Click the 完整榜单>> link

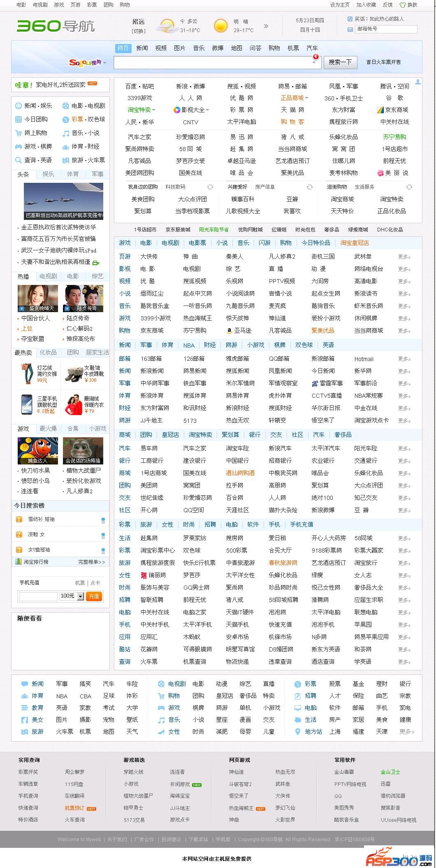(x=92, y=562)
